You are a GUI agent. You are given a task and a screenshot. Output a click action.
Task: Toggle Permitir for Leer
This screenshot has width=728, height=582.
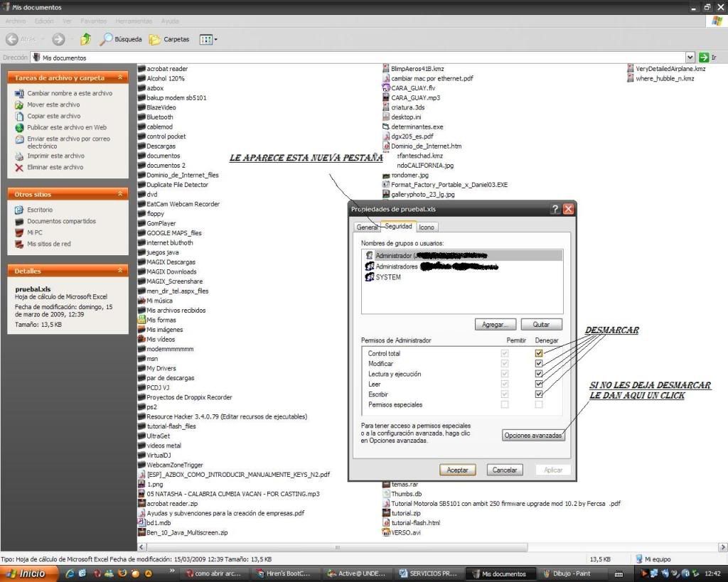coord(505,384)
